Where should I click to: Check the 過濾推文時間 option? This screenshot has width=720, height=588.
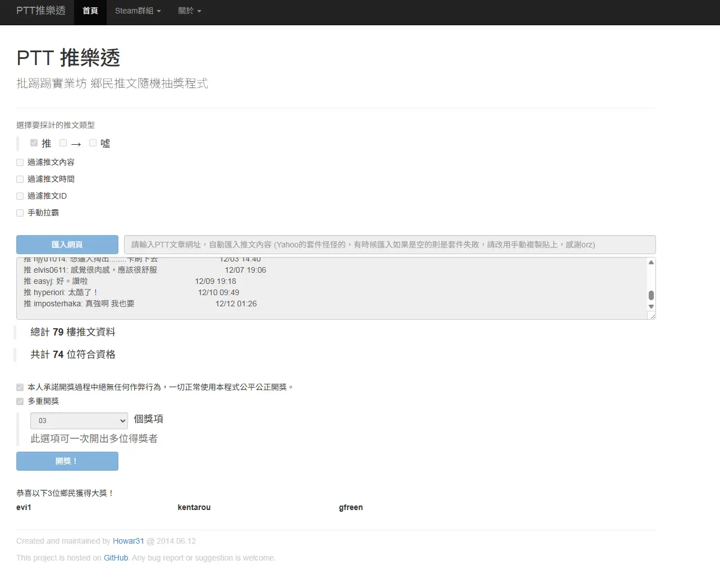(x=20, y=180)
